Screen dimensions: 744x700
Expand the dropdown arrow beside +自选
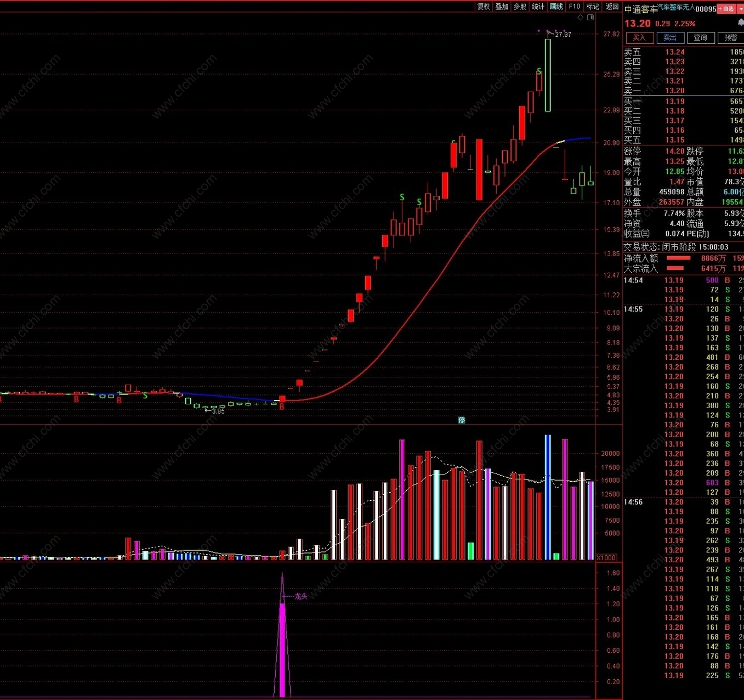pyautogui.click(x=740, y=9)
